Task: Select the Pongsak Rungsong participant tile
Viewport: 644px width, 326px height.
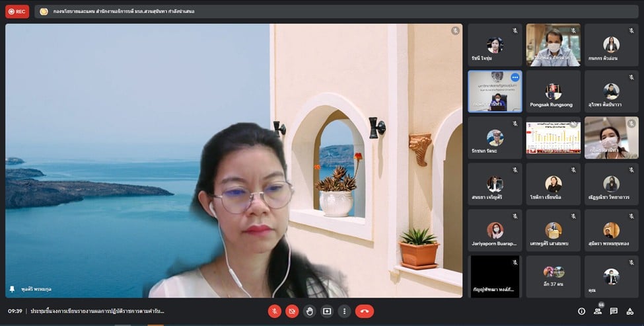Action: click(x=553, y=91)
